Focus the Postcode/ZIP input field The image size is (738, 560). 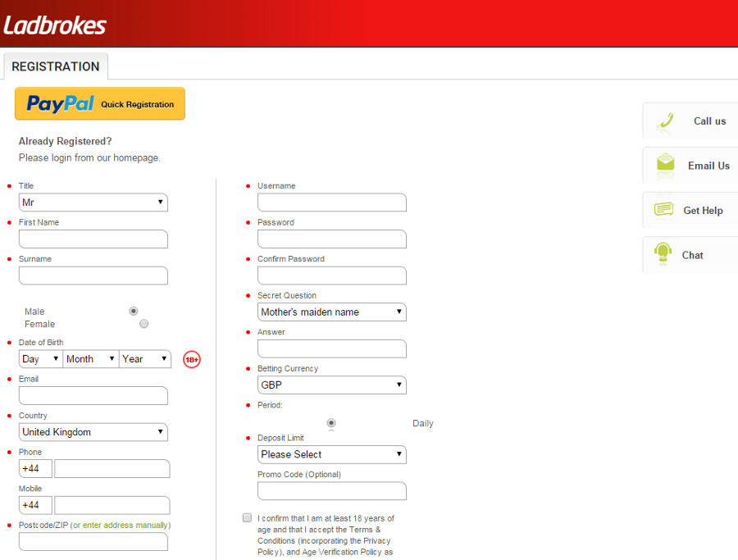point(93,542)
